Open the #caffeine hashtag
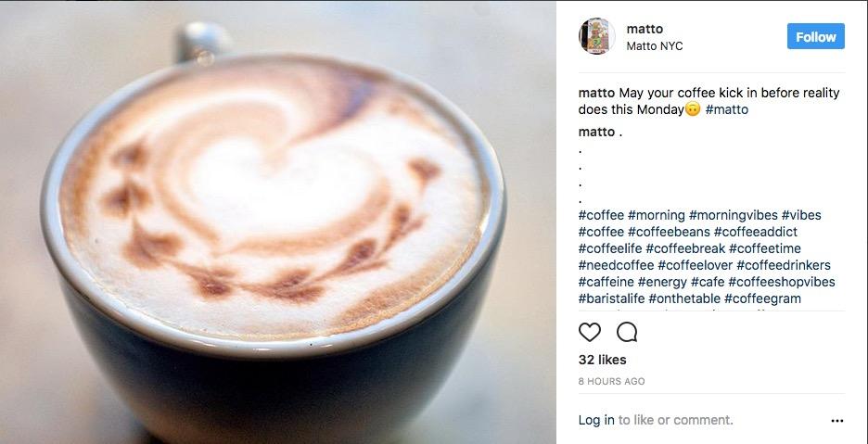Viewport: 868px width, 444px height. coord(606,282)
